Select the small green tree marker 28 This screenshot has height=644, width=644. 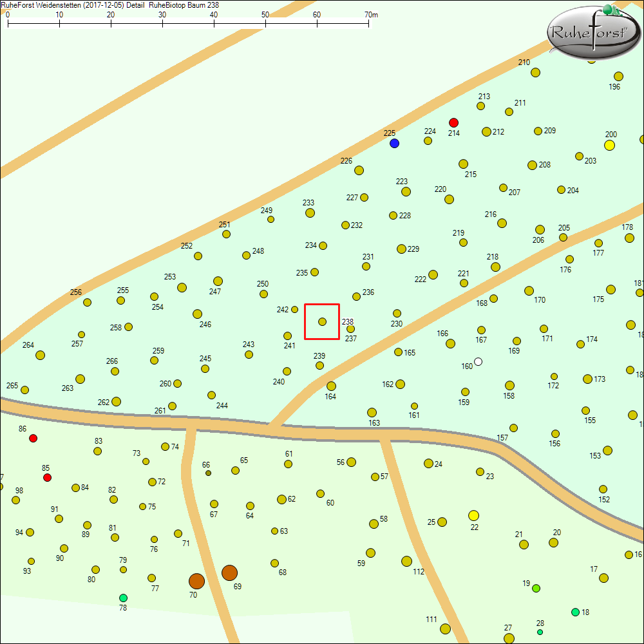tap(540, 632)
